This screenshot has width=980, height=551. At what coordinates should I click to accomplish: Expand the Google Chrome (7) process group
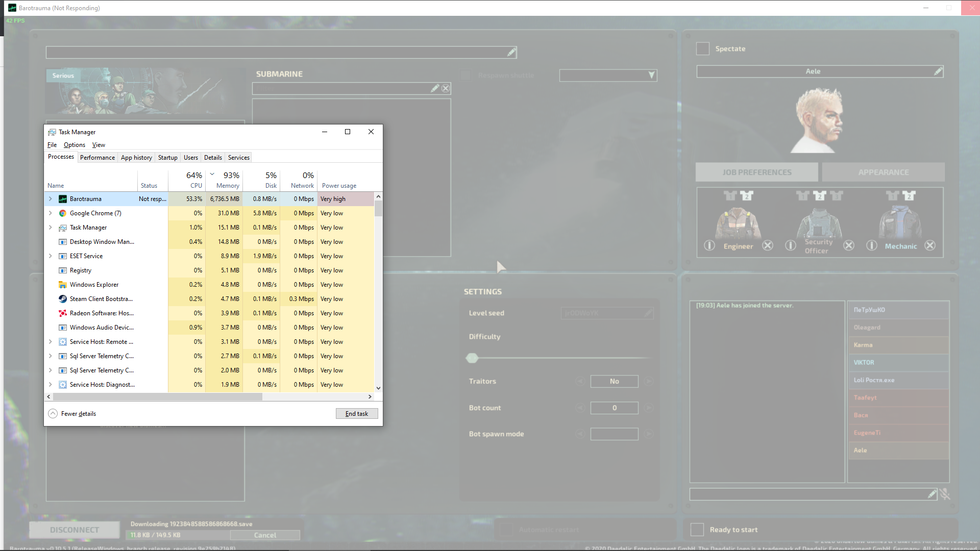click(x=50, y=213)
